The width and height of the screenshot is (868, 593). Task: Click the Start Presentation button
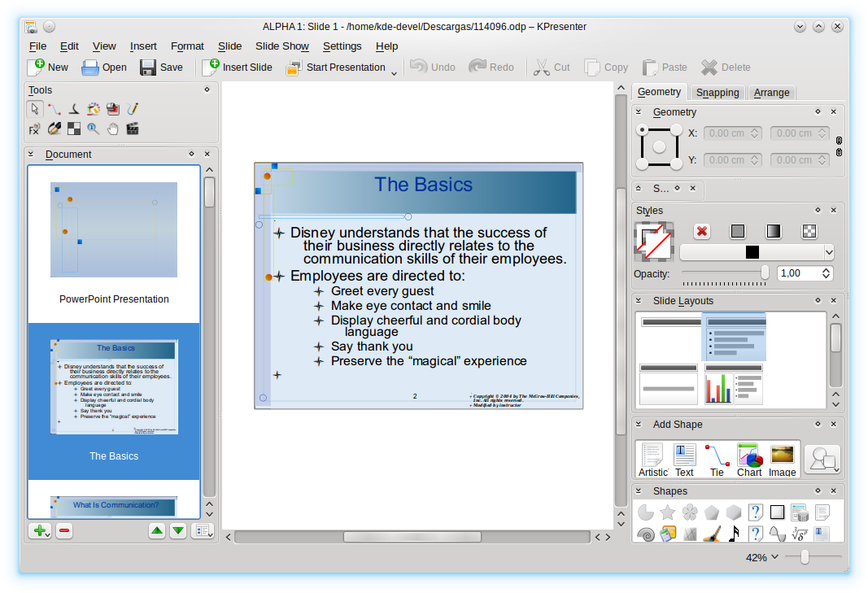(335, 68)
